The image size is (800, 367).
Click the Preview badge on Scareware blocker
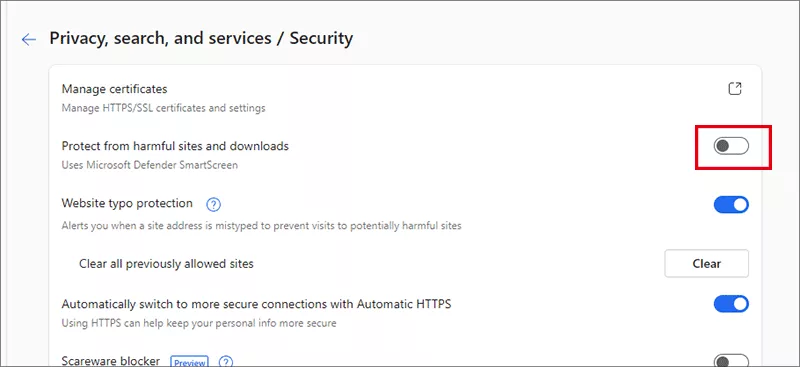[189, 362]
